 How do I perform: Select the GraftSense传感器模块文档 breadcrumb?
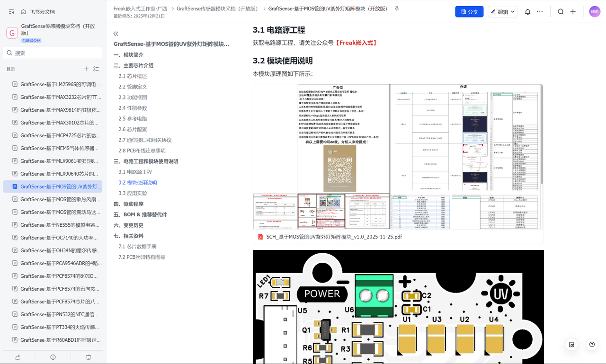tap(219, 9)
